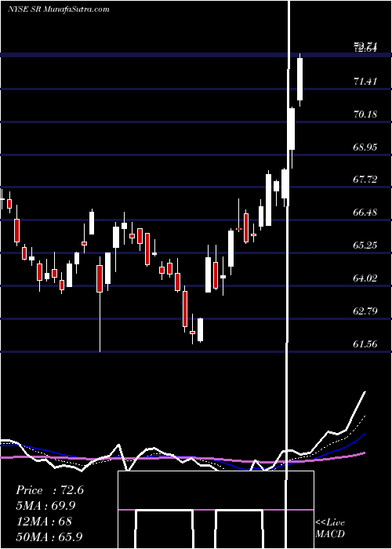The height and width of the screenshot is (549, 392).
Task: Click the 67.72 price axis label
Action: [x=365, y=180]
